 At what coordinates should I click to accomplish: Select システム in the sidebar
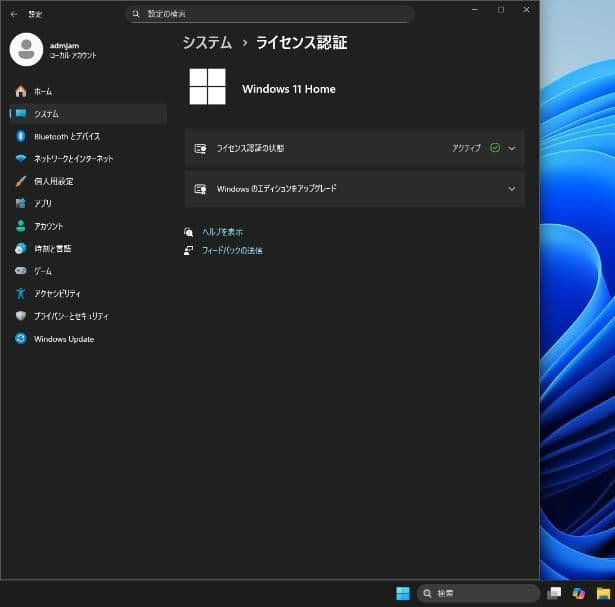coord(88,114)
